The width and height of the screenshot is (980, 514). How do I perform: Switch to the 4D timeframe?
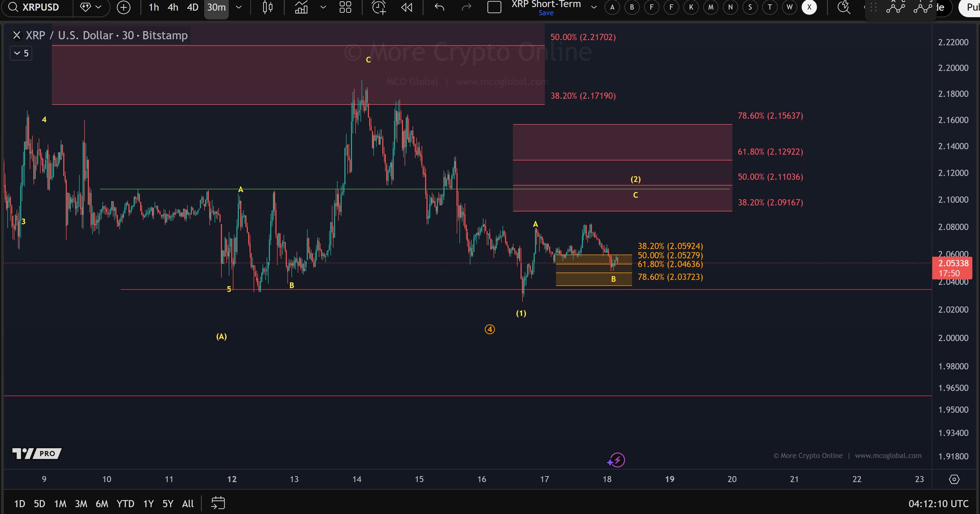coord(192,7)
